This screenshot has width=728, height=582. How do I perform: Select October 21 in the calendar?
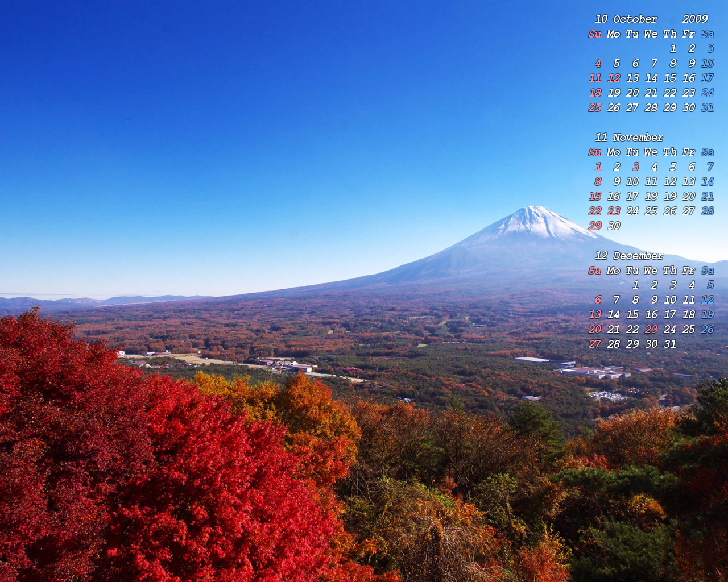[651, 93]
